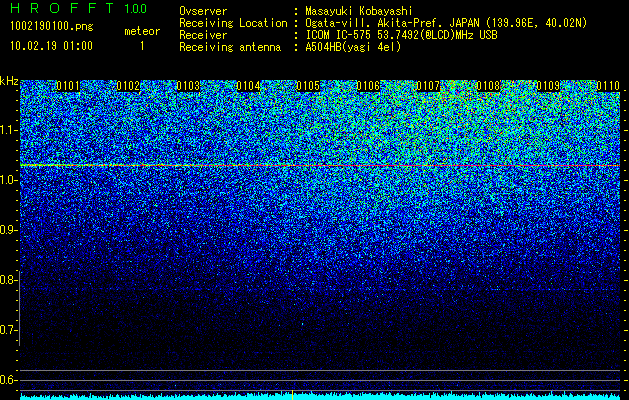This screenshot has width=629, height=400.
Task: Click the 0.7 frequency axis label
Action: [x=9, y=330]
